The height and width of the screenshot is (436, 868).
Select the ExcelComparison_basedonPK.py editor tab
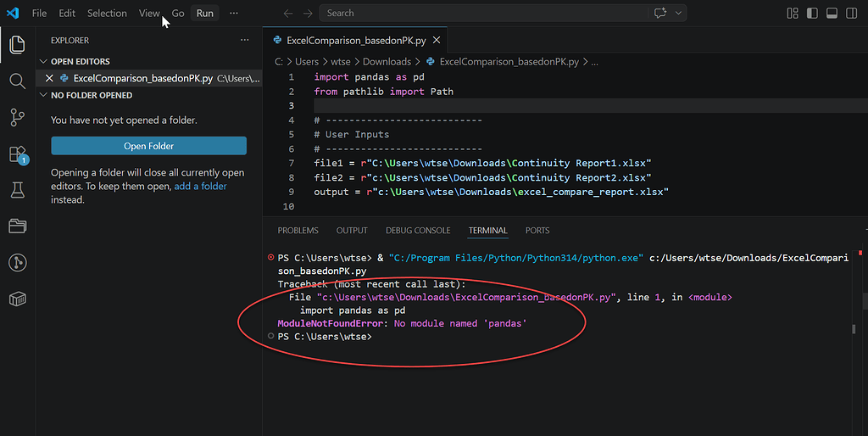[356, 41]
